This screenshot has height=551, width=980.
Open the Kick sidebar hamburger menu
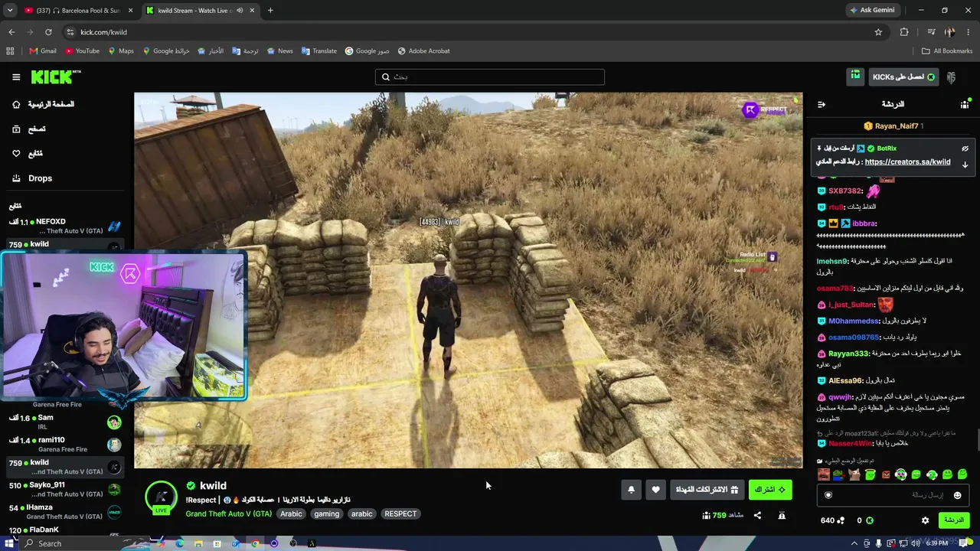(16, 77)
